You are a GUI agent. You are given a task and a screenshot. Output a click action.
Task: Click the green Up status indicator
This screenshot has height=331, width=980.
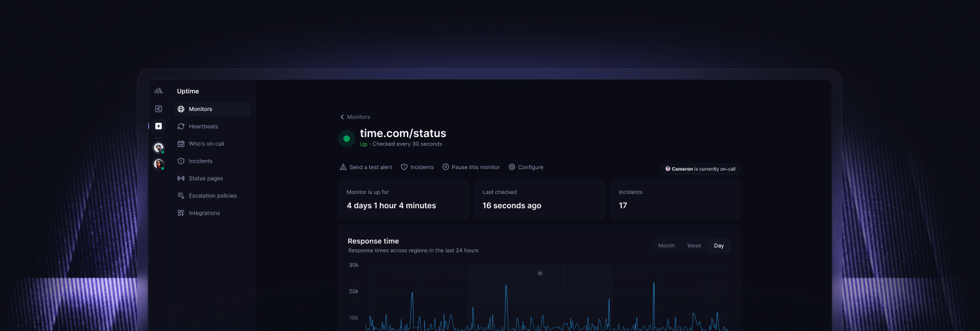tap(346, 138)
